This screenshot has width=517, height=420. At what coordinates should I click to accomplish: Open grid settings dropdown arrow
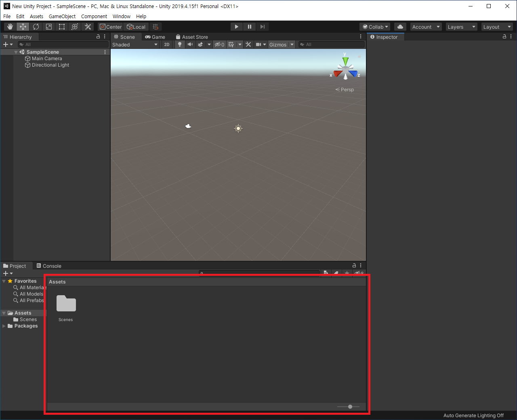pos(240,44)
